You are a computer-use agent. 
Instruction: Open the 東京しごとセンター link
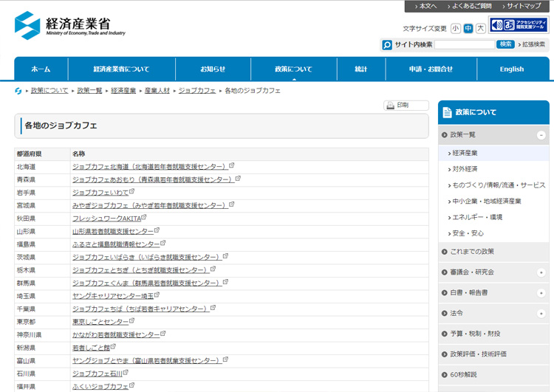[100, 322]
